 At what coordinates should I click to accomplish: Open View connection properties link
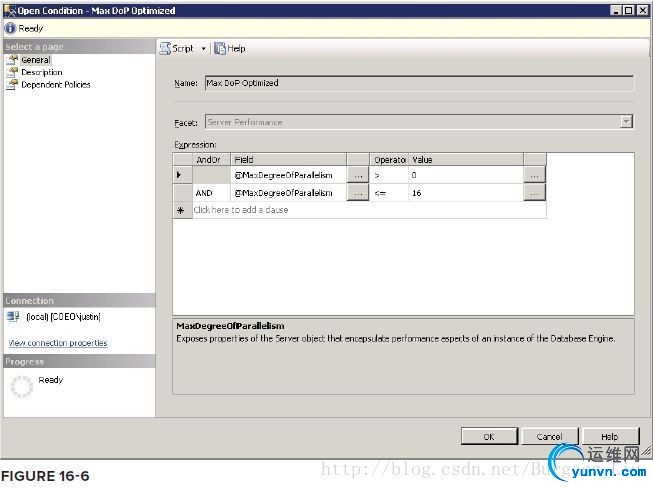[x=58, y=343]
